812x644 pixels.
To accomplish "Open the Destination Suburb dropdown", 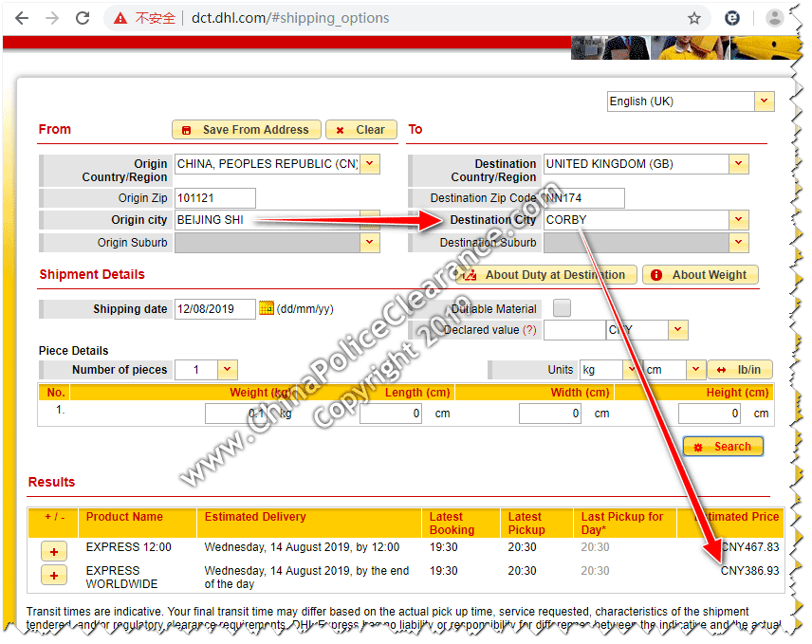I will tap(738, 242).
